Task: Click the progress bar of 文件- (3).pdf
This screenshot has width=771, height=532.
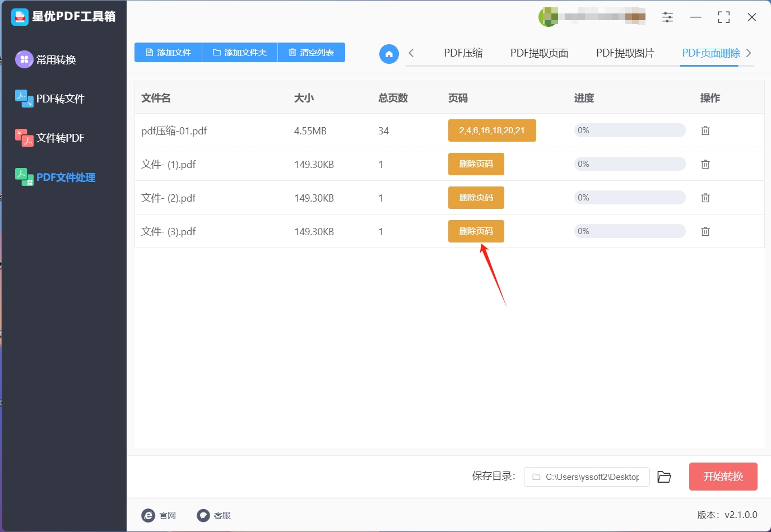Action: coord(630,231)
